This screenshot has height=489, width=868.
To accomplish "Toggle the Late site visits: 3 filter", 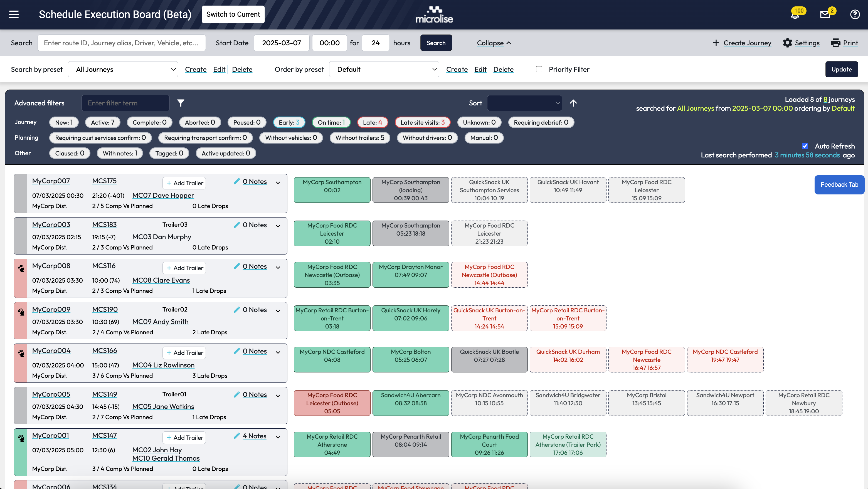I will tap(423, 122).
